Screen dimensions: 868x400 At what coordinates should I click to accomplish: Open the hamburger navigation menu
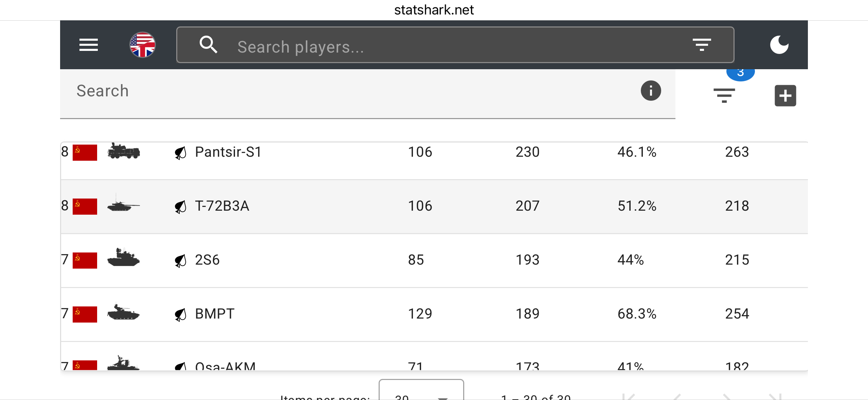pos(88,45)
